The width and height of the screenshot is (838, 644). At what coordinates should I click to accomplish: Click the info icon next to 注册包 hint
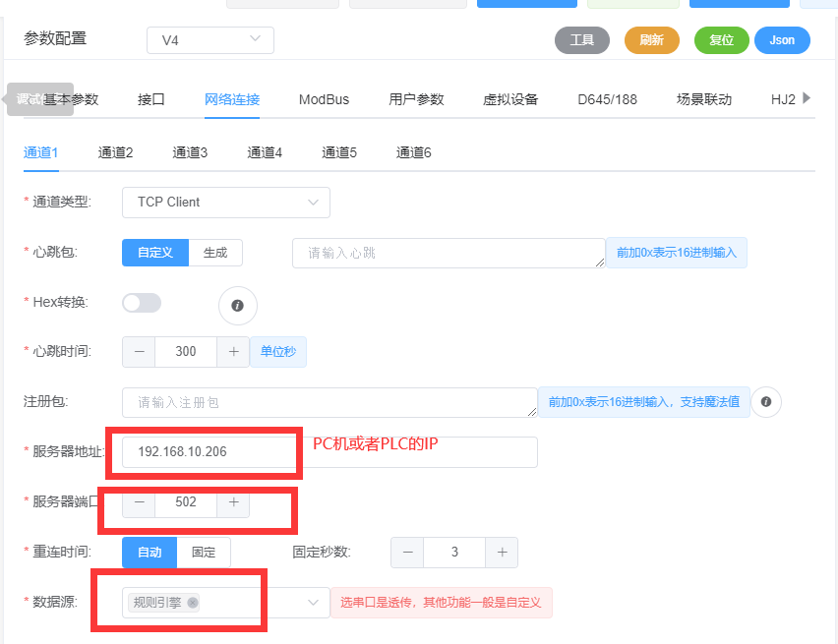[x=766, y=402]
